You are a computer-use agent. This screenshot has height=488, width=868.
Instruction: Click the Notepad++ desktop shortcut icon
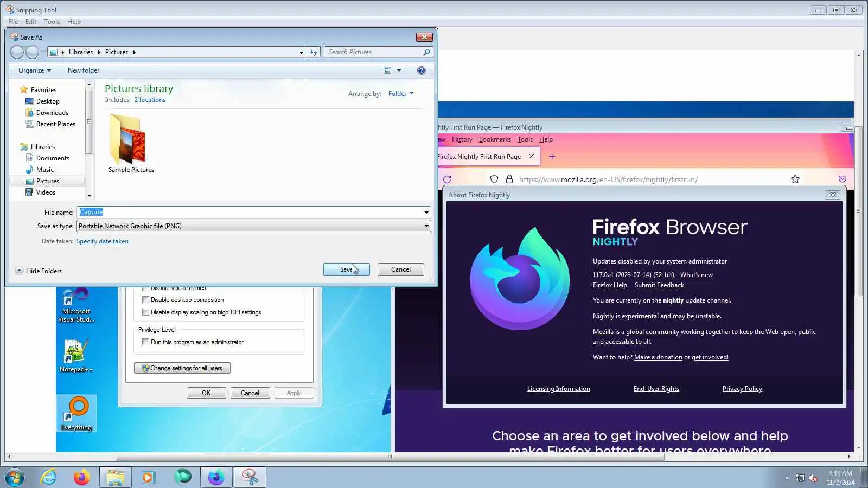(x=76, y=356)
